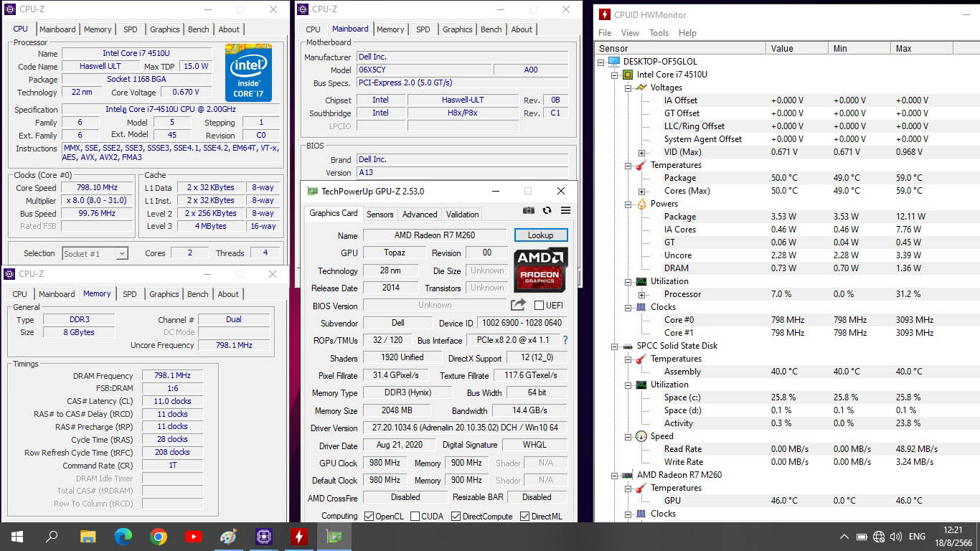980x551 pixels.
Task: Select the SPCC Solid State Disk icon
Action: coord(628,346)
